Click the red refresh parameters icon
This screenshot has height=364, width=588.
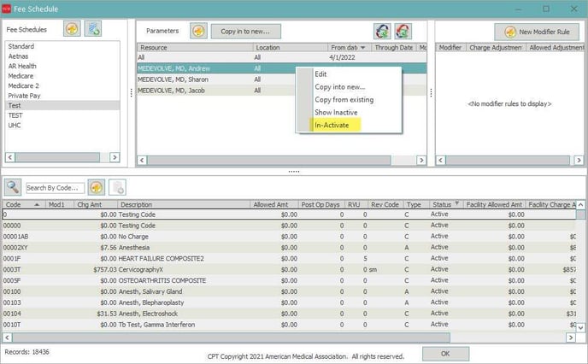(x=403, y=32)
